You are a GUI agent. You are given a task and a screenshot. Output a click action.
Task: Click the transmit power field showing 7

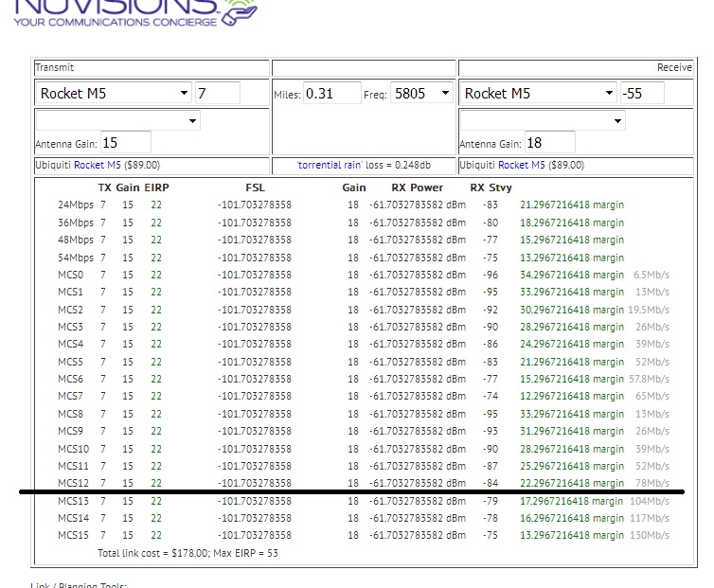pos(218,94)
